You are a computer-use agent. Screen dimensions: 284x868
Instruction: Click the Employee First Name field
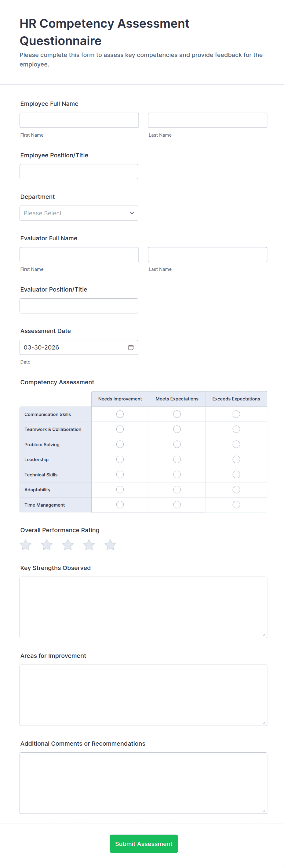click(79, 120)
